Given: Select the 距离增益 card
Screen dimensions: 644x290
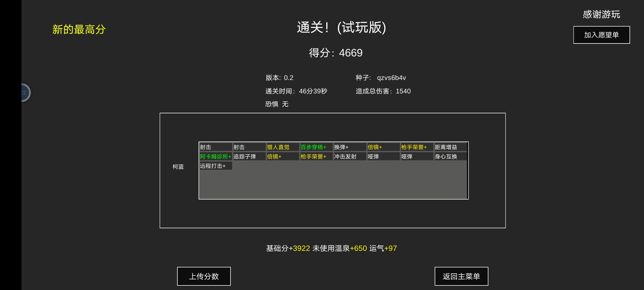Looking at the screenshot, I should pyautogui.click(x=450, y=147).
